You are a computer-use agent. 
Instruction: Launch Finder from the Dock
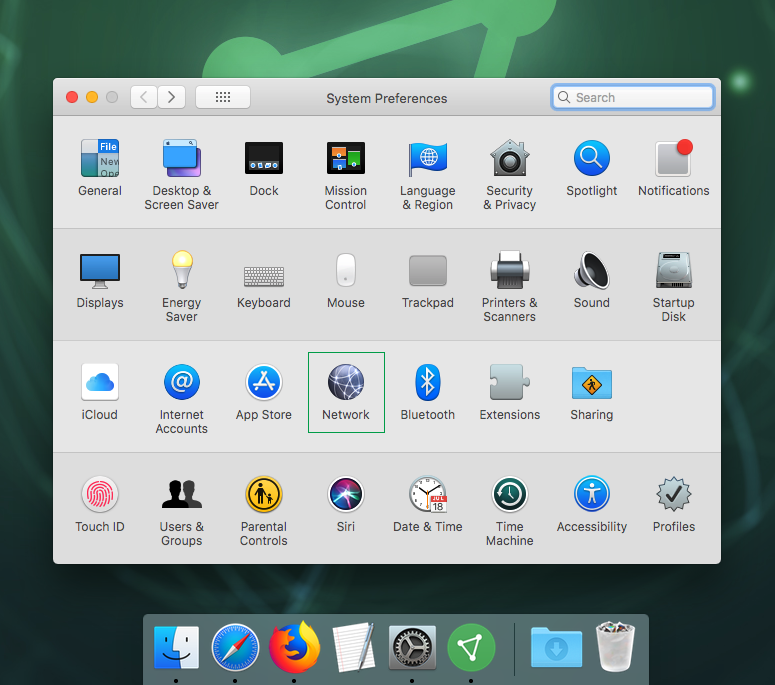[x=176, y=647]
